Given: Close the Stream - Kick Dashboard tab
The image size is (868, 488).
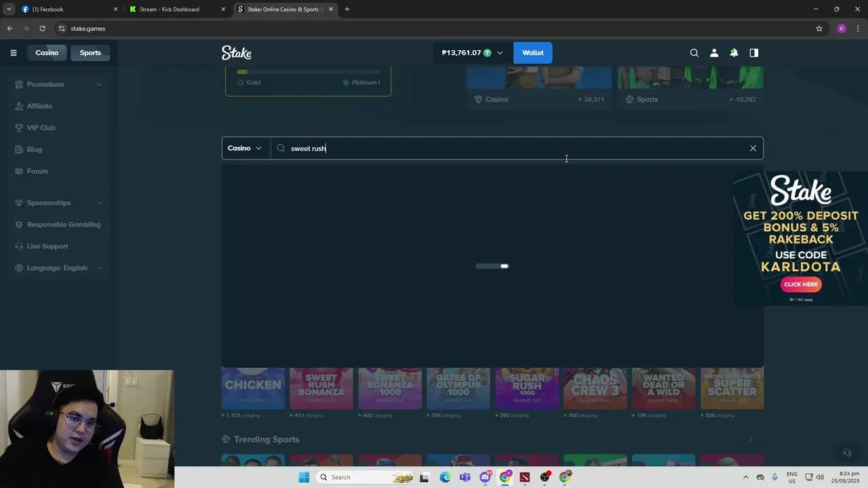Looking at the screenshot, I should point(223,9).
